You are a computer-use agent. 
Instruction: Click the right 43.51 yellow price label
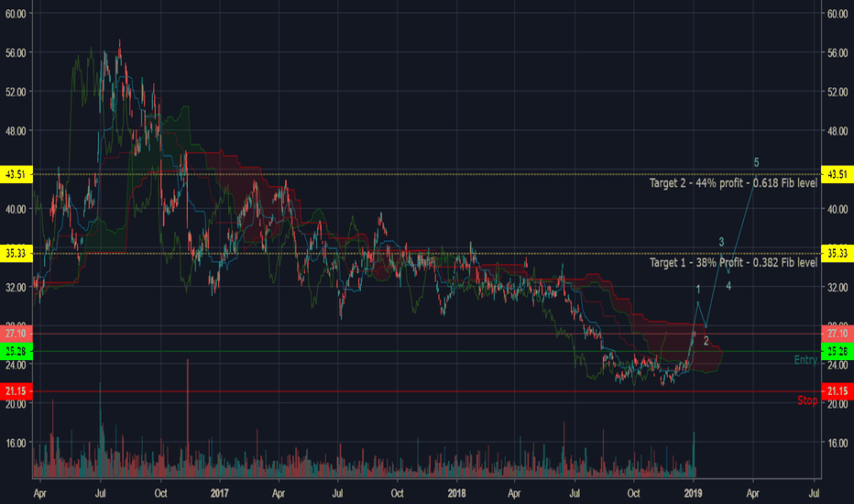(x=838, y=174)
